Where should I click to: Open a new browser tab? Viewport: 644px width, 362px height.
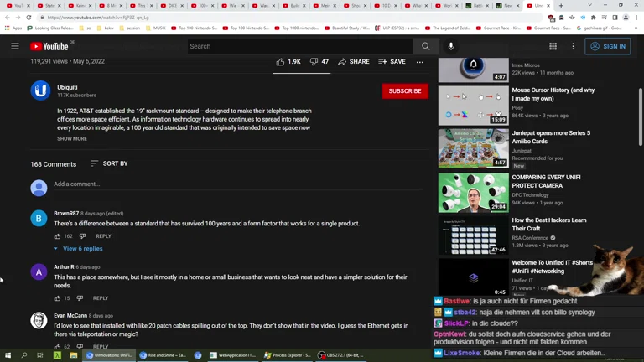coord(561,5)
